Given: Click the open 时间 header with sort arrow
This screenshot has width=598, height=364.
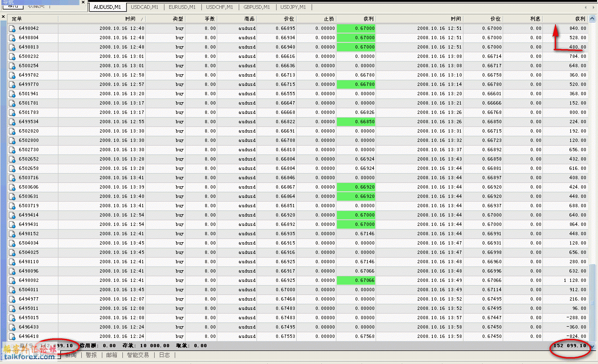Looking at the screenshot, I should point(102,19).
